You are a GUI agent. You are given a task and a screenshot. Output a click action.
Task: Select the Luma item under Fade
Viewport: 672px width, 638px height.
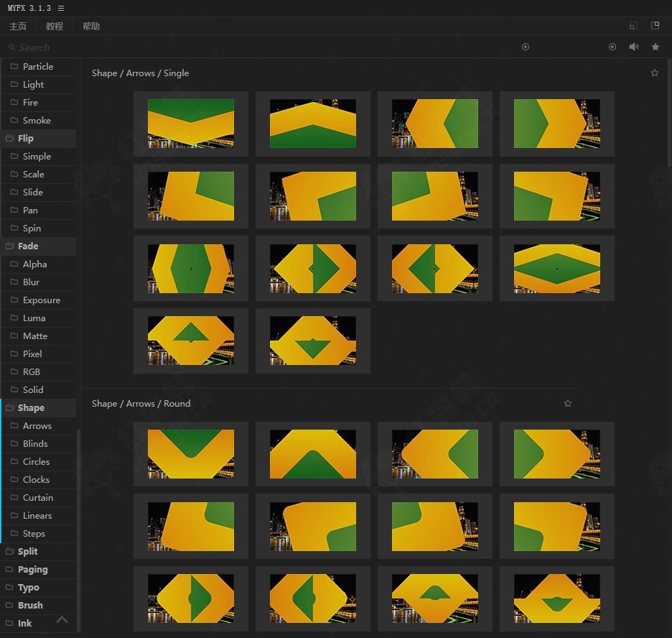pyautogui.click(x=34, y=318)
